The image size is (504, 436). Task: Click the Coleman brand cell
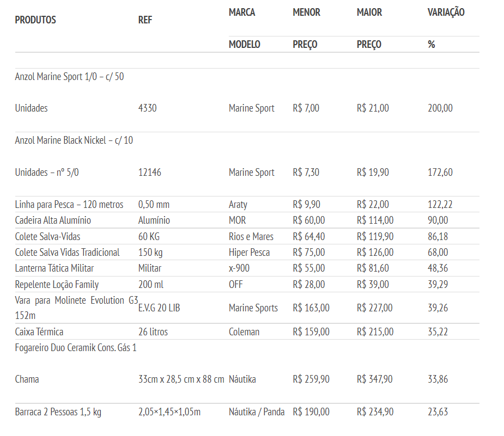point(244,331)
